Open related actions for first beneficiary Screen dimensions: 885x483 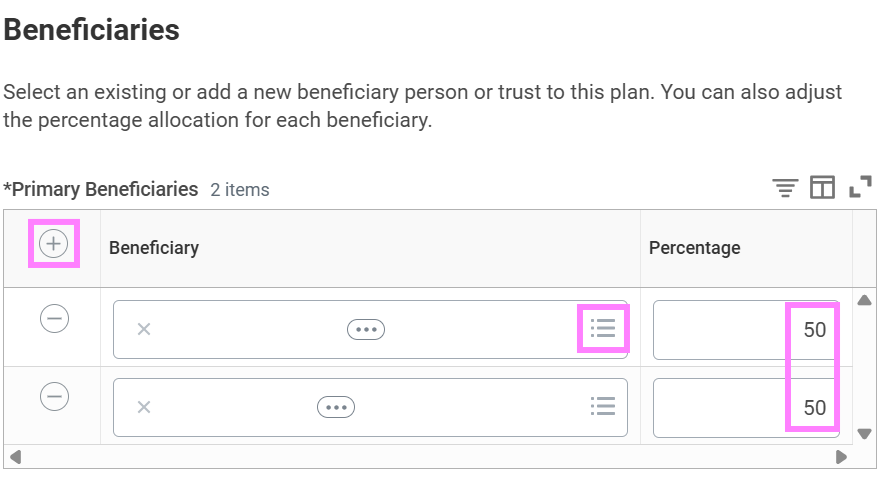[x=366, y=329]
